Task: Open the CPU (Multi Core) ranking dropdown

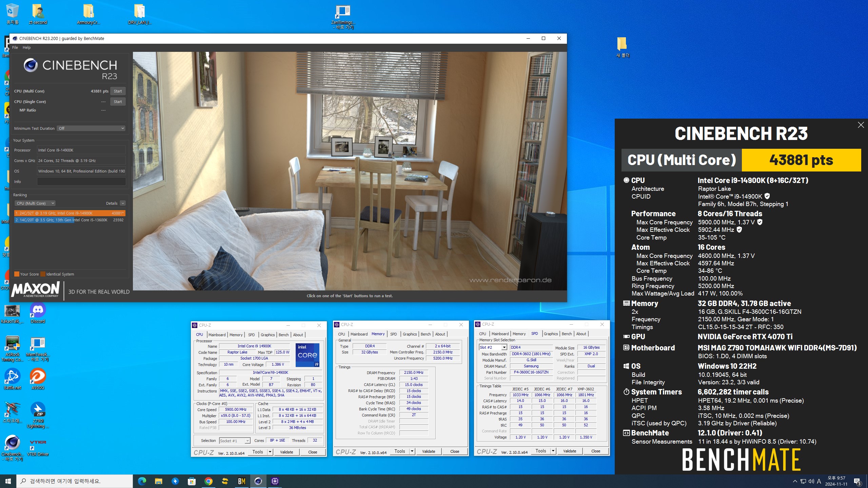Action: 35,203
